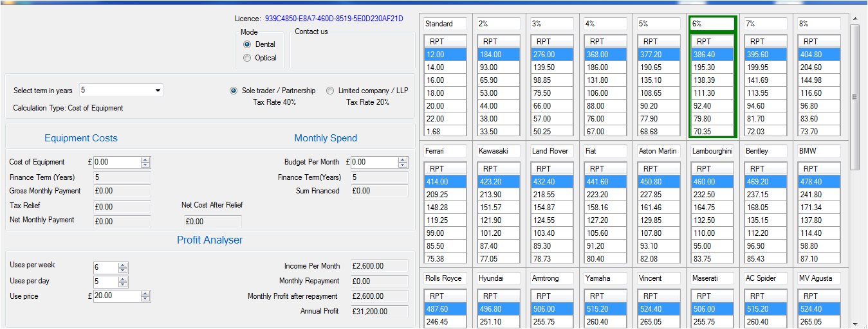868x329 pixels.
Task: Select 460.00 in the Lambourghini column
Action: (x=712, y=182)
